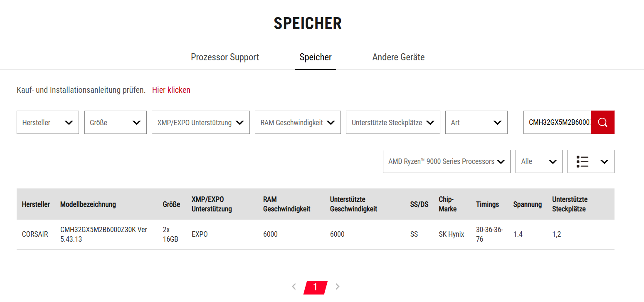Open XMP/EXPO Unterstützung filter dropdown
The image size is (644, 302).
(x=200, y=123)
